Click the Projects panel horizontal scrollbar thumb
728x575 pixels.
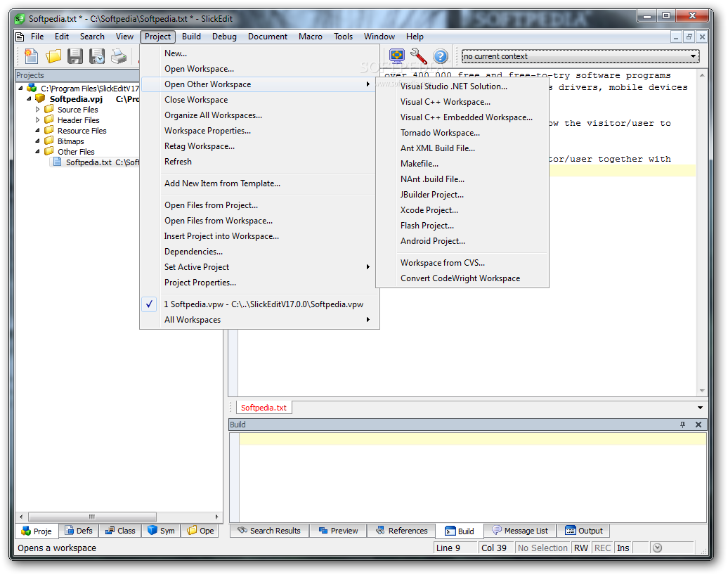(x=92, y=517)
